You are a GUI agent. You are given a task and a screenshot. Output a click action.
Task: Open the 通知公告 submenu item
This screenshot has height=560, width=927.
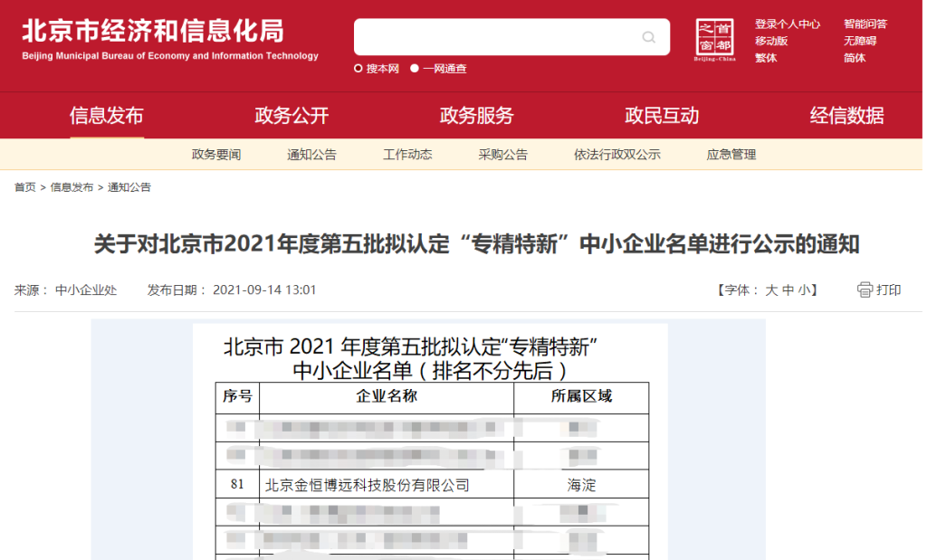pyautogui.click(x=311, y=155)
